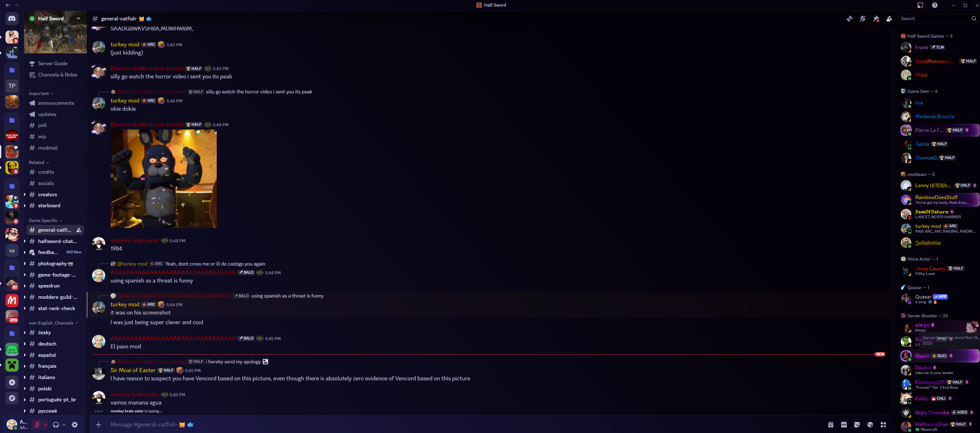Open the green controller server icon

[x=12, y=350]
